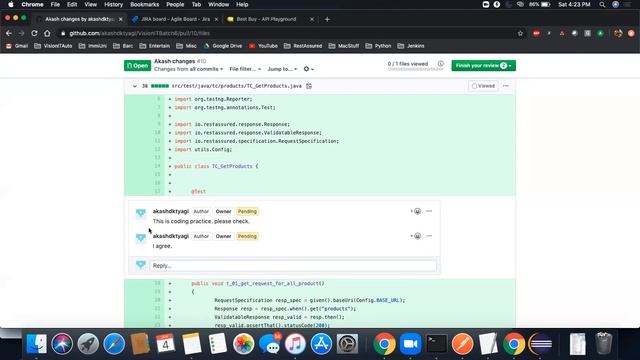The image size is (640, 360).
Task: Click akashdktyagi username on 'I agree.' comment
Action: 171,236
